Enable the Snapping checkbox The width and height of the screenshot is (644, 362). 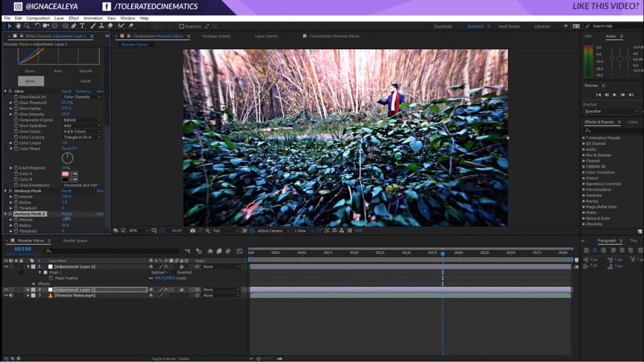click(182, 26)
